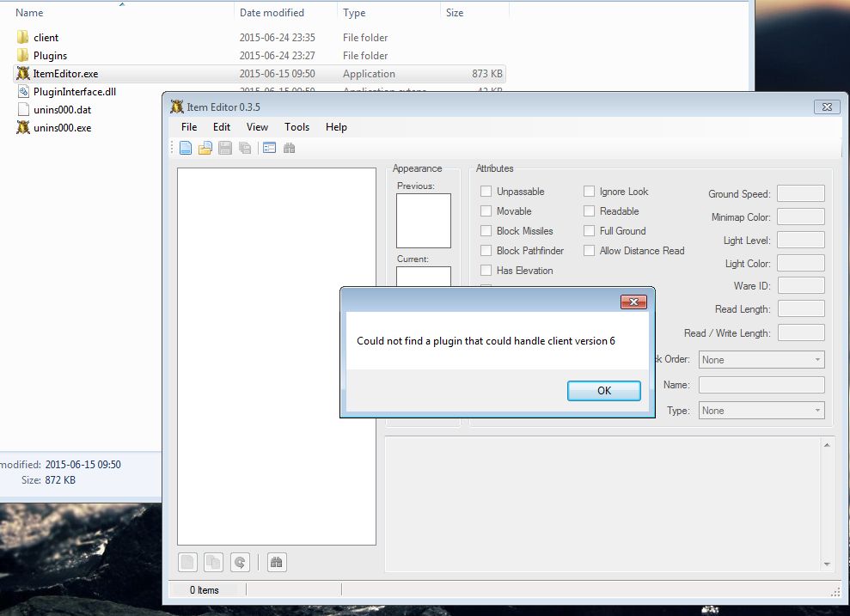This screenshot has width=850, height=616.
Task: Click the bottom Reload Item button
Action: (240, 563)
